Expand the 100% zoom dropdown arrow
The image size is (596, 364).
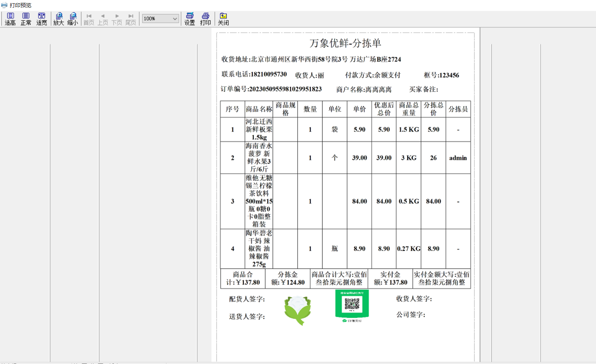(175, 19)
